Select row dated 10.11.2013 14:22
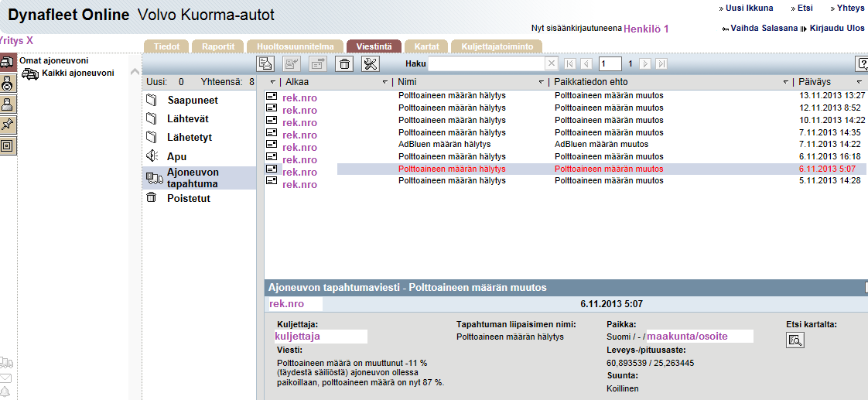 point(566,119)
